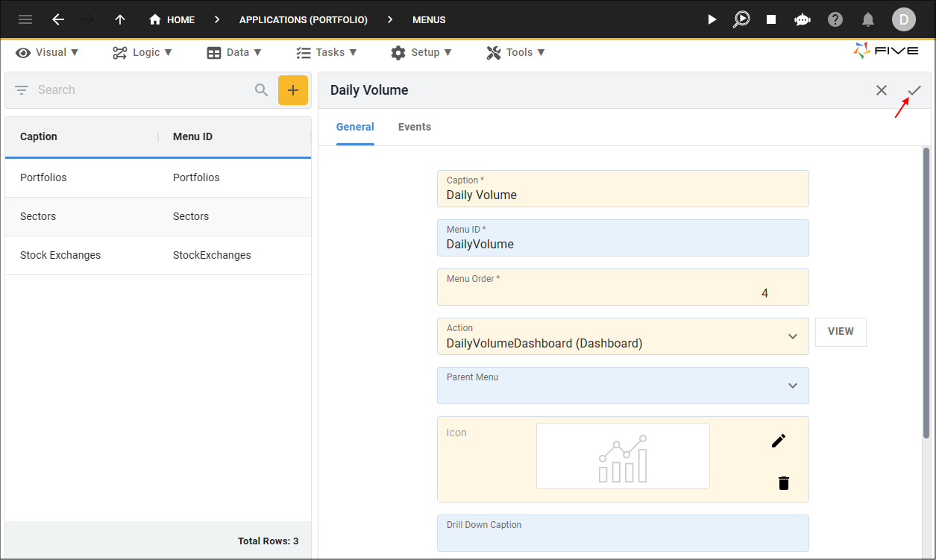This screenshot has height=560, width=936.
Task: Click the StockExchanges Menu ID cell
Action: [x=212, y=255]
